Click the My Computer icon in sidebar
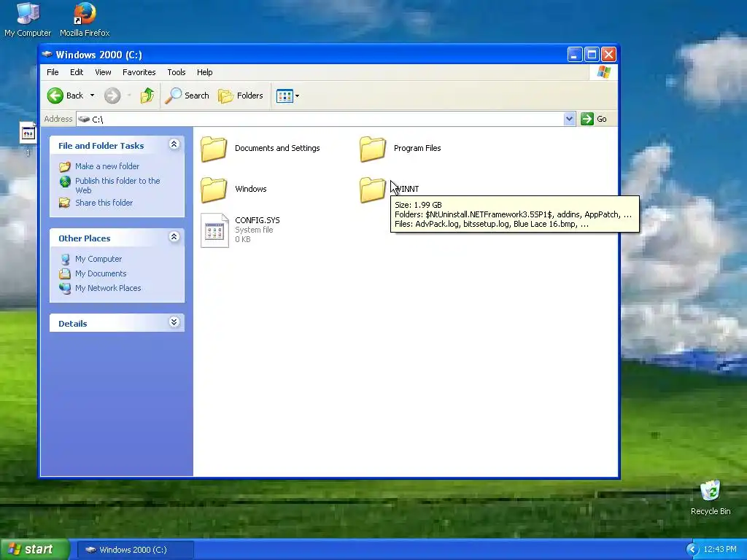747x560 pixels. point(65,259)
